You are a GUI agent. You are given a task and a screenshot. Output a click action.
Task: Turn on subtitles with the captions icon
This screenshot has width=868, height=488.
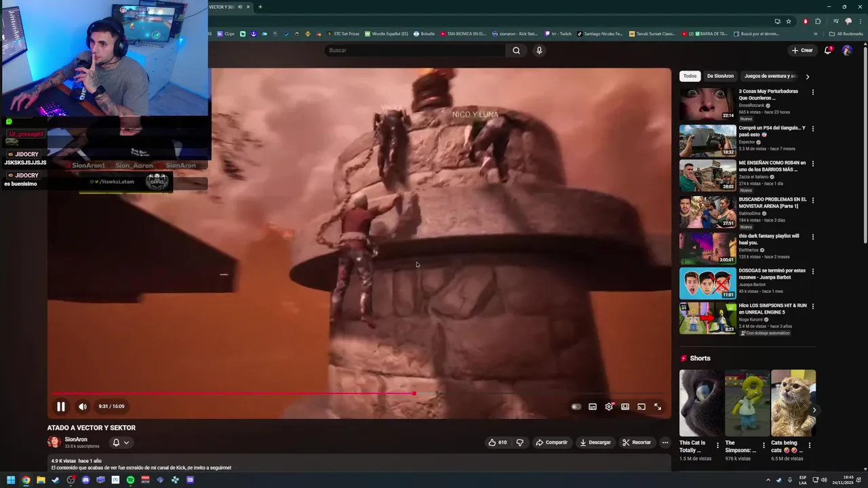[593, 407]
